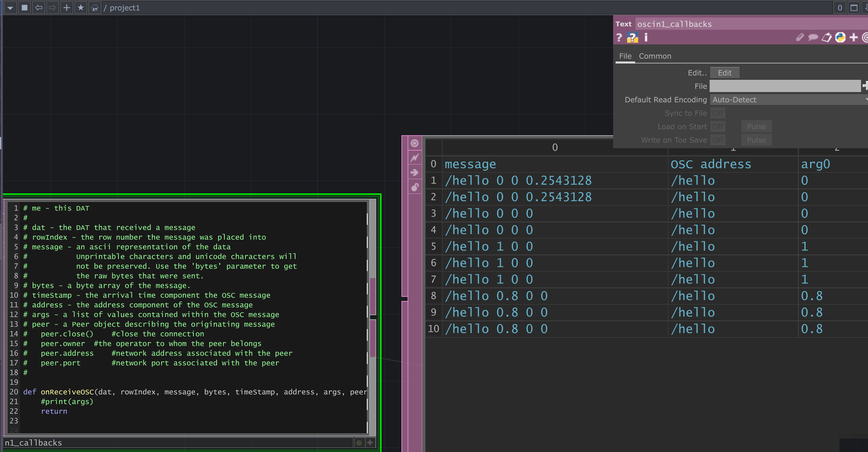Navigate back with left arrow icon
Screen dimensions: 868x452
pos(39,8)
